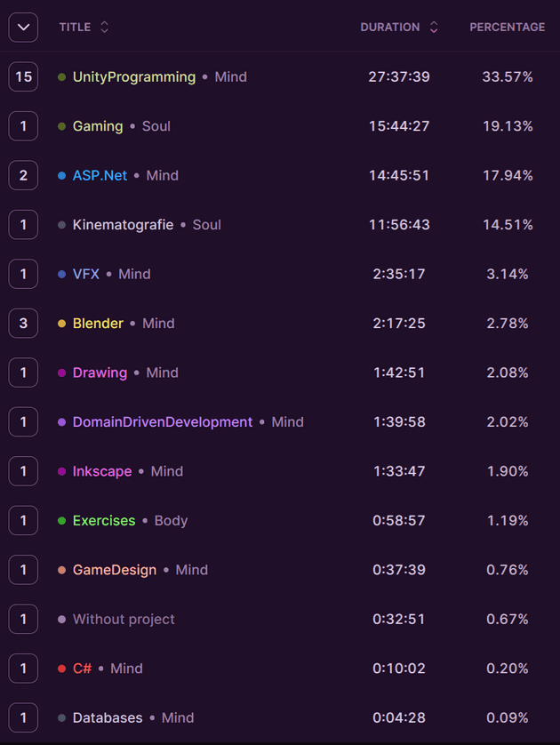Click the entry count badge for Databases
Screen dimensions: 560x745
[23, 717]
